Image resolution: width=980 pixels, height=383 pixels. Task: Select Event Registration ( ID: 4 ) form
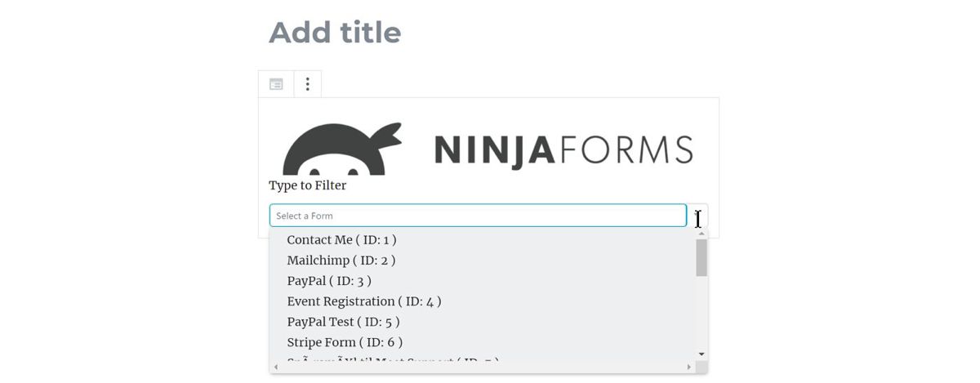point(363,301)
